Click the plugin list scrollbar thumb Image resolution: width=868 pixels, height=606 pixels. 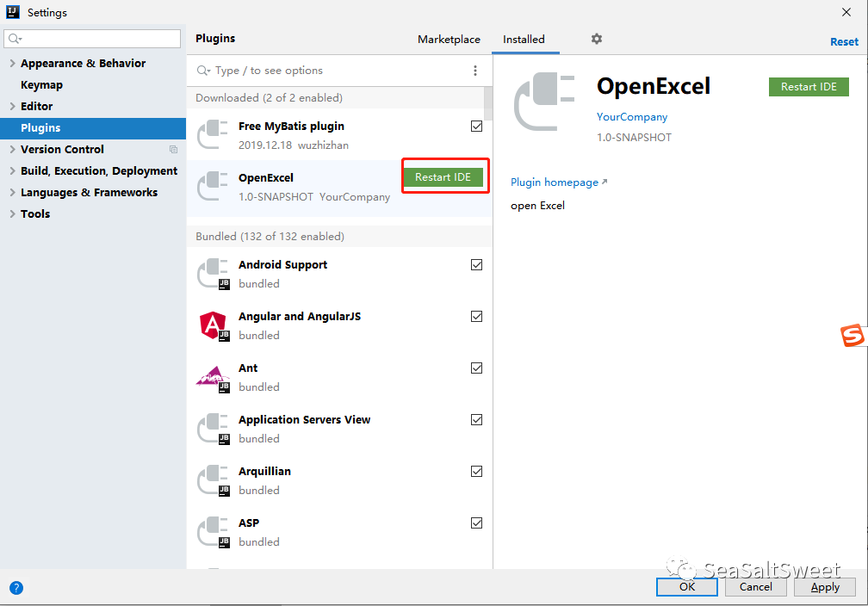[488, 103]
